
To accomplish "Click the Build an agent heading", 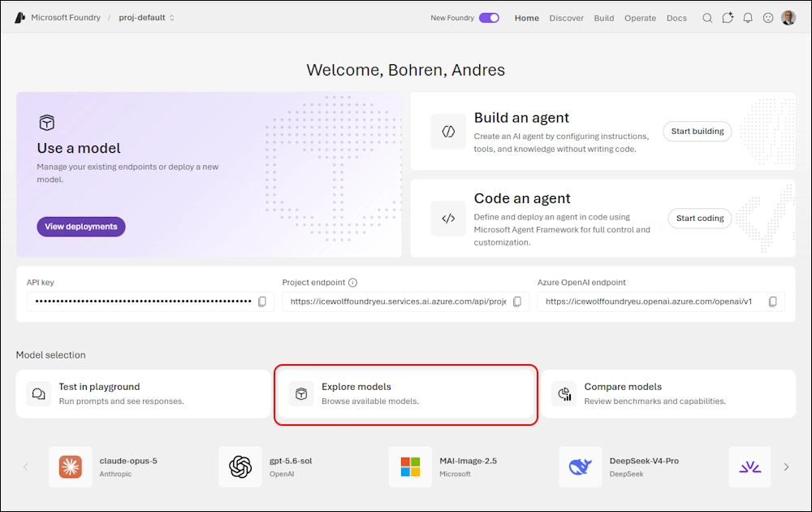I will coord(521,118).
